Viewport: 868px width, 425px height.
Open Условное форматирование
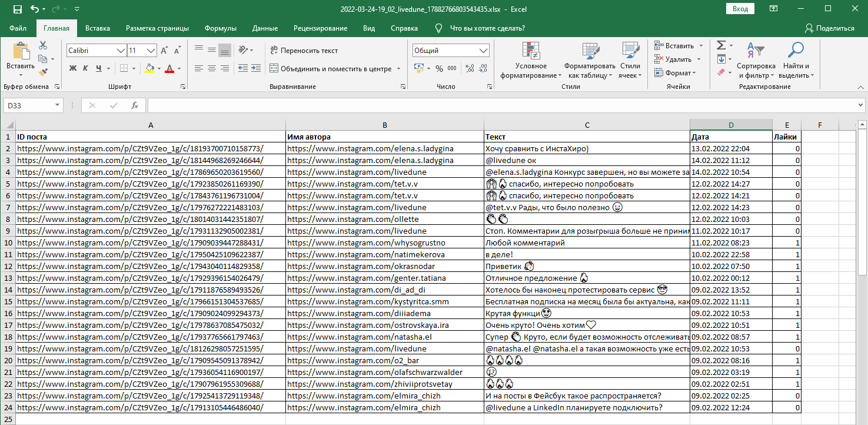531,61
